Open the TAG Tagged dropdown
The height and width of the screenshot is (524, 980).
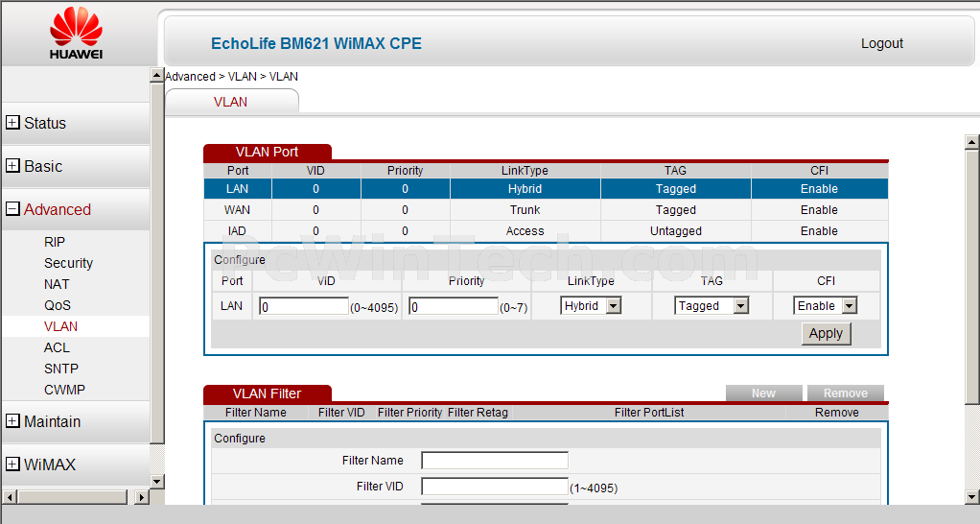pos(712,306)
